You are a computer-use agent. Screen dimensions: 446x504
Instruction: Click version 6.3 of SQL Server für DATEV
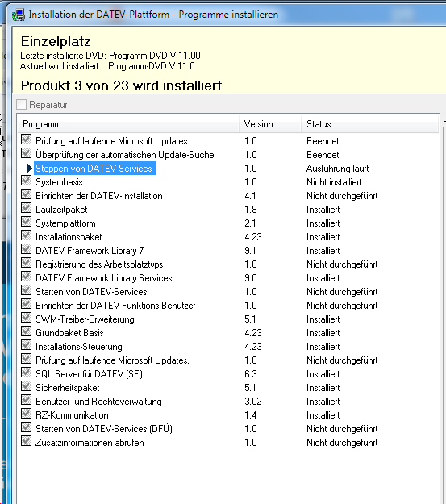[x=251, y=374]
